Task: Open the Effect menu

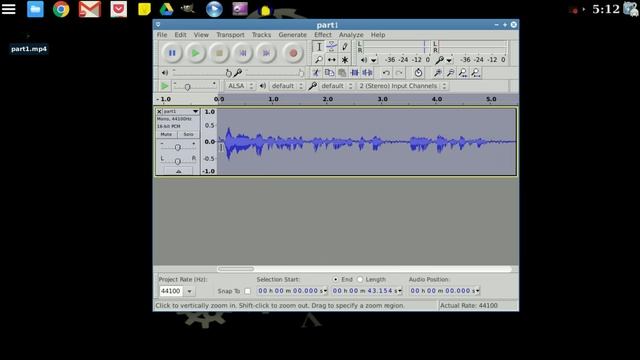Action: click(x=323, y=35)
